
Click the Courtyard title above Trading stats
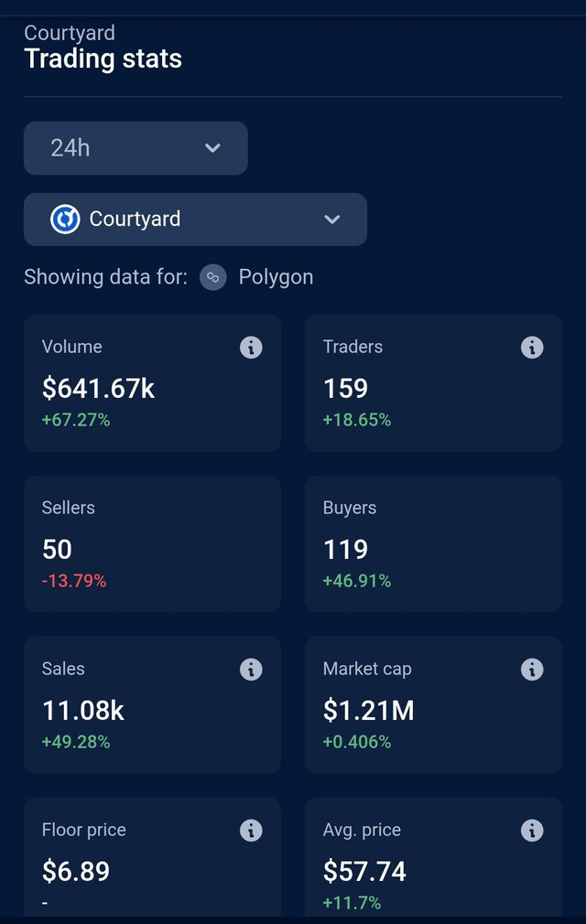coord(70,33)
